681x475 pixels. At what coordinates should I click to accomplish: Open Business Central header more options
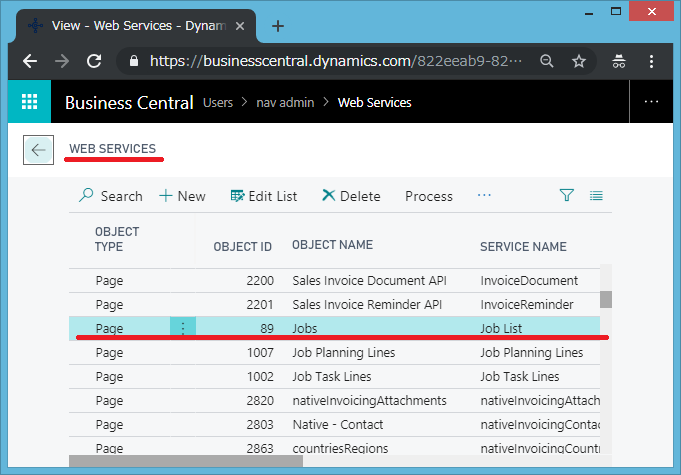tap(651, 102)
